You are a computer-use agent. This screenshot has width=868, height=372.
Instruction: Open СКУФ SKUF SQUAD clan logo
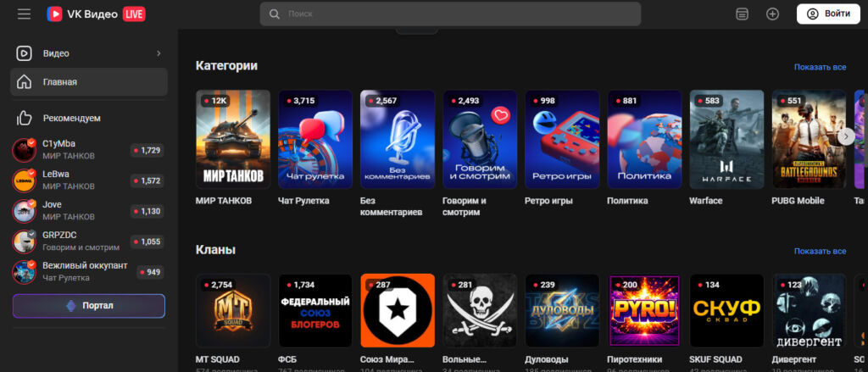point(726,310)
